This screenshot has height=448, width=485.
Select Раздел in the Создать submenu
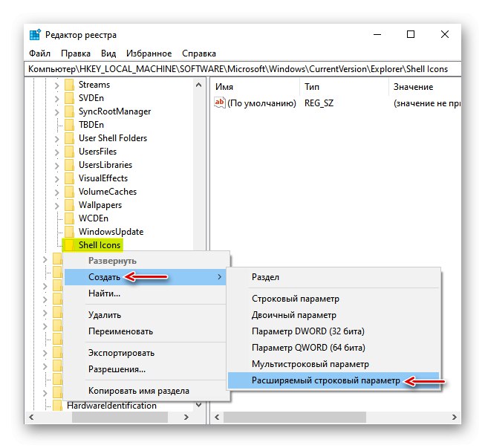point(333,277)
